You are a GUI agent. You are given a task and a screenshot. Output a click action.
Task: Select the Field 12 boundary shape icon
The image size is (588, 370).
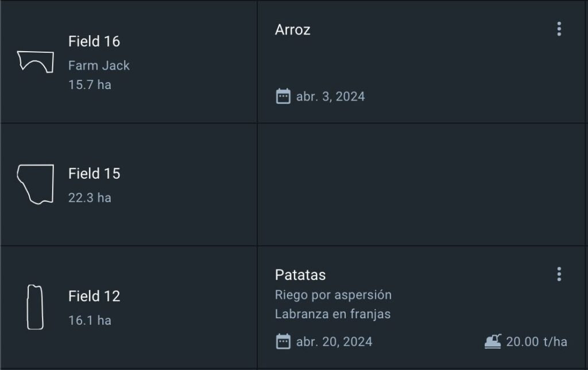35,307
